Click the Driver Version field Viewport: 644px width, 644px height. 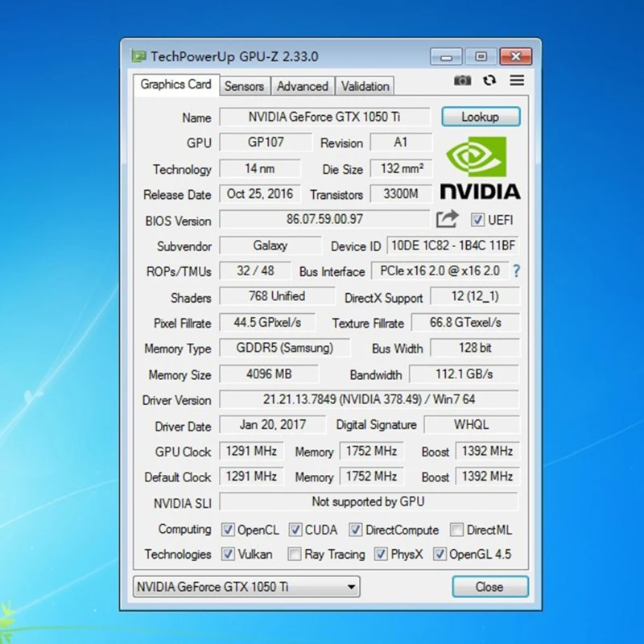click(369, 399)
